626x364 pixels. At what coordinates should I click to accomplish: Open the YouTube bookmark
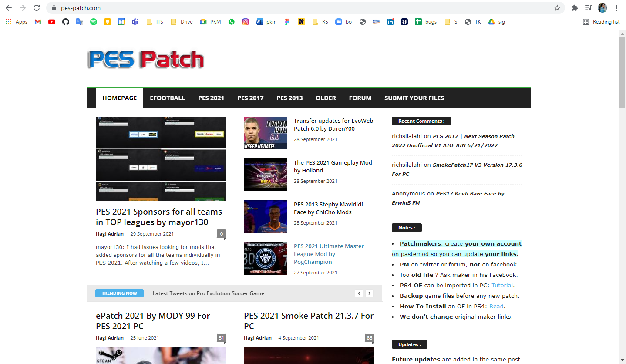pyautogui.click(x=52, y=22)
